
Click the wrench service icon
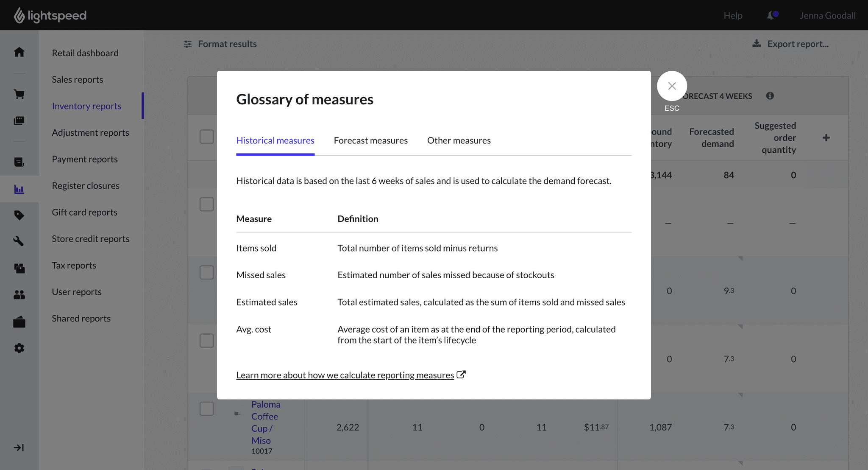tap(19, 241)
